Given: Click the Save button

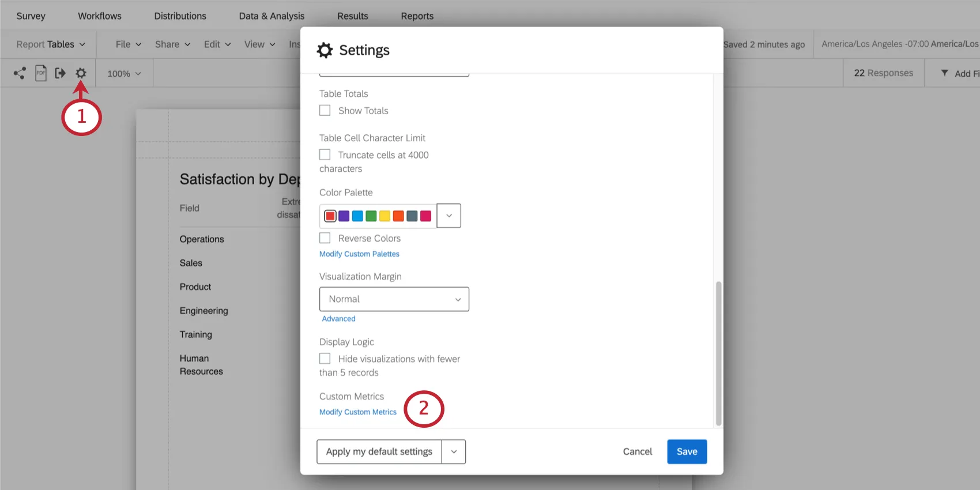Looking at the screenshot, I should [x=687, y=452].
